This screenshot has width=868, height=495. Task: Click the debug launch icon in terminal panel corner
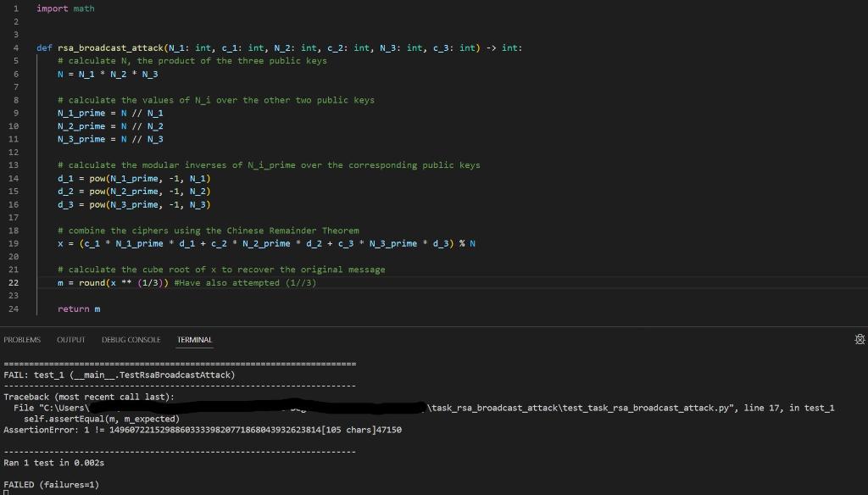pos(859,339)
